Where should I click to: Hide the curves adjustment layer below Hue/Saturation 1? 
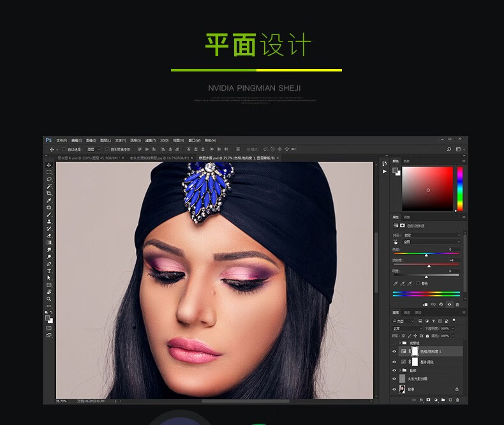point(394,362)
